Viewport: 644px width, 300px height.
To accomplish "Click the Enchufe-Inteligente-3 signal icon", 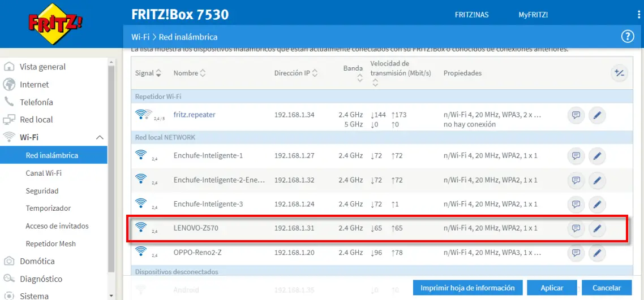I will pyautogui.click(x=141, y=202).
